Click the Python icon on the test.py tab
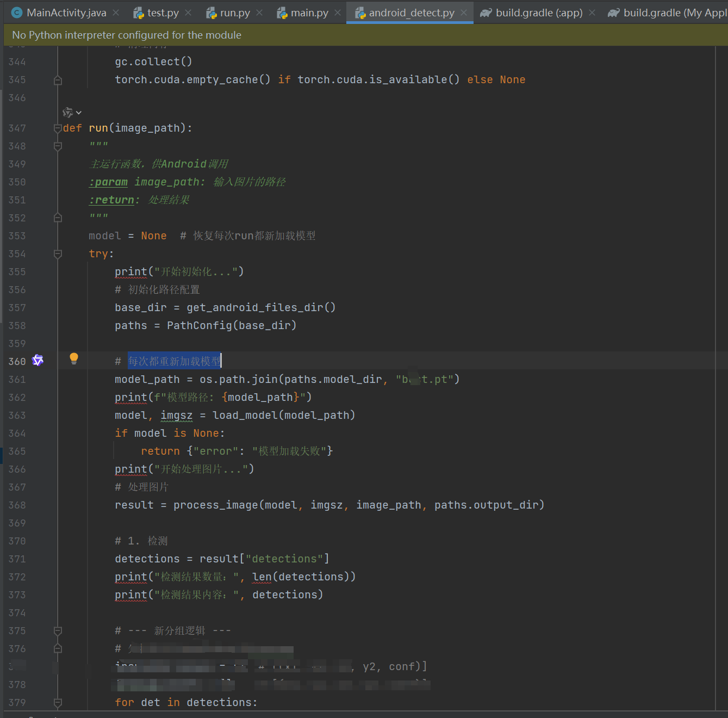Viewport: 728px width, 718px height. tap(138, 12)
